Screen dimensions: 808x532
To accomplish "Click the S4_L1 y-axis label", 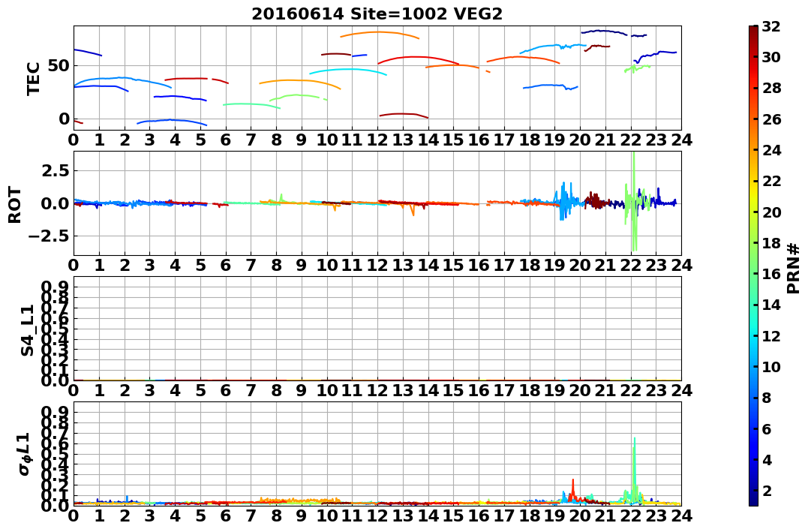I will point(27,330).
